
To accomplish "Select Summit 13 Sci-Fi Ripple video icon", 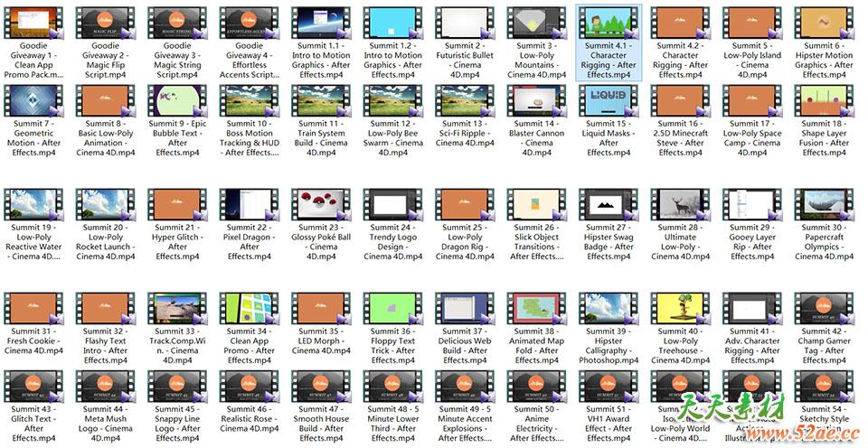I will (465, 101).
